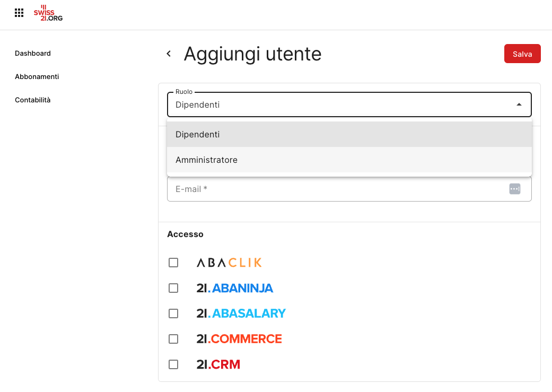Click the password manager icon in E-mail field

[515, 189]
